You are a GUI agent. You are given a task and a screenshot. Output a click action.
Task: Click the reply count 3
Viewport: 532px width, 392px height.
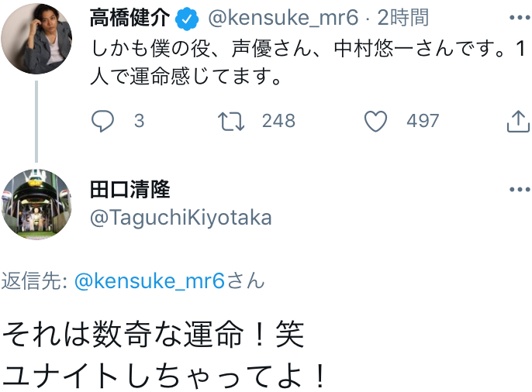click(x=139, y=121)
